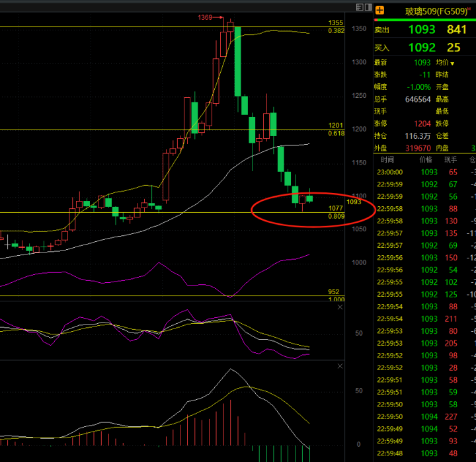This screenshot has height=462, width=476.
Task: Click the 涨停 value 1204
Action: [422, 124]
